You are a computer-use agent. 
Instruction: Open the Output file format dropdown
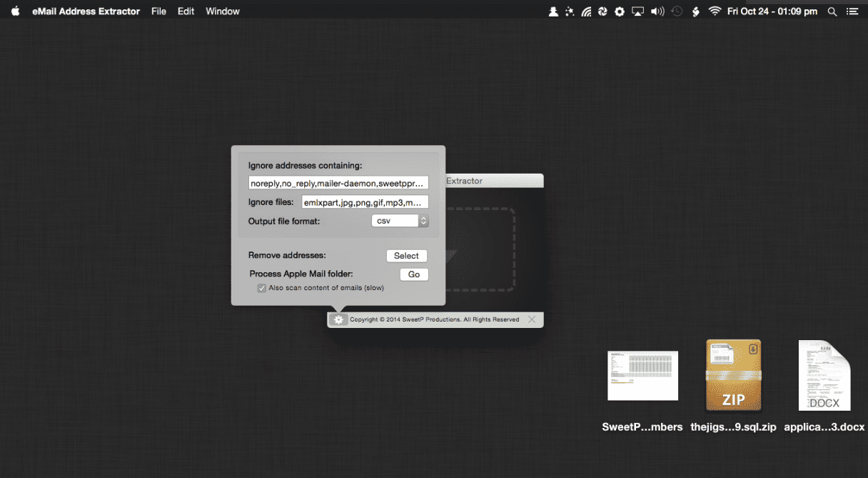[400, 221]
